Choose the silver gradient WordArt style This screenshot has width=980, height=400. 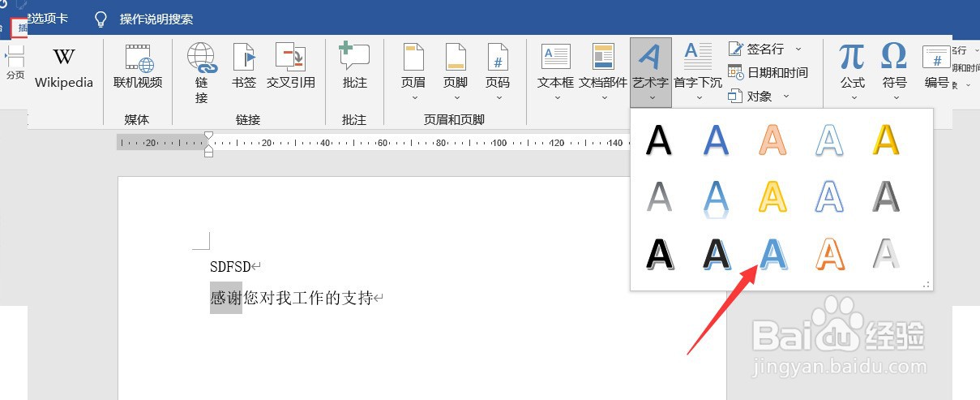[x=886, y=254]
